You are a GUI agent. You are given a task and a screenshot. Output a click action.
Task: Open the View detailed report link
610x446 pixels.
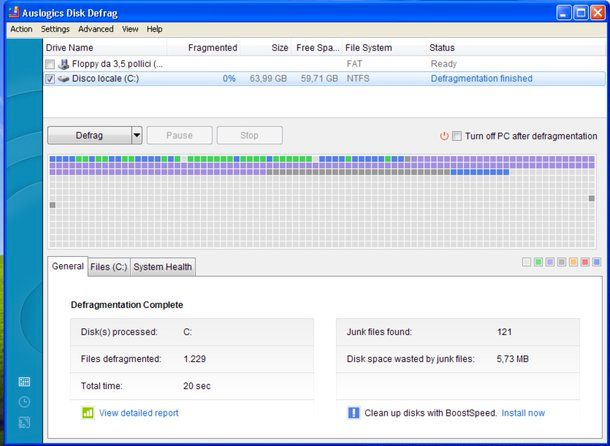coord(138,413)
